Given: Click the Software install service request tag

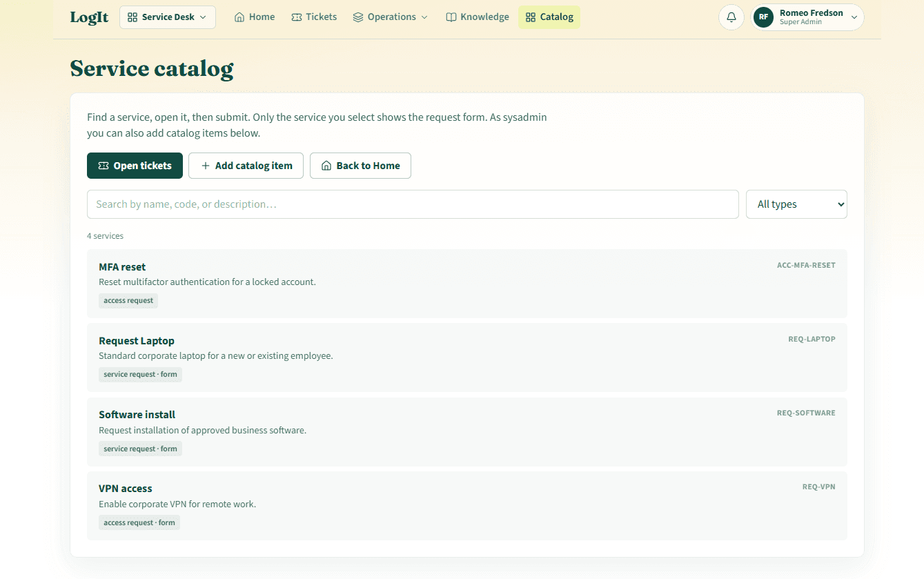Looking at the screenshot, I should tap(140, 449).
